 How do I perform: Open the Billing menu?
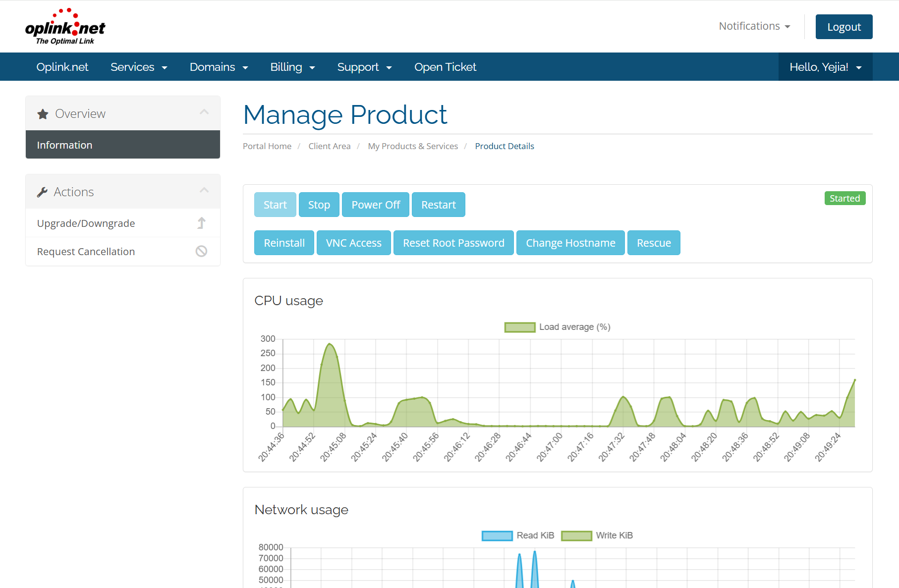pyautogui.click(x=292, y=67)
